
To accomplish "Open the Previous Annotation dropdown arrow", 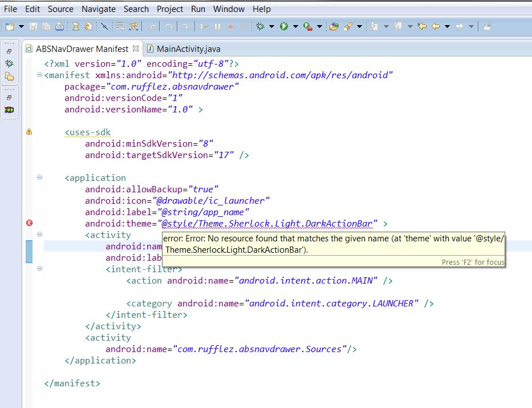I will point(410,26).
